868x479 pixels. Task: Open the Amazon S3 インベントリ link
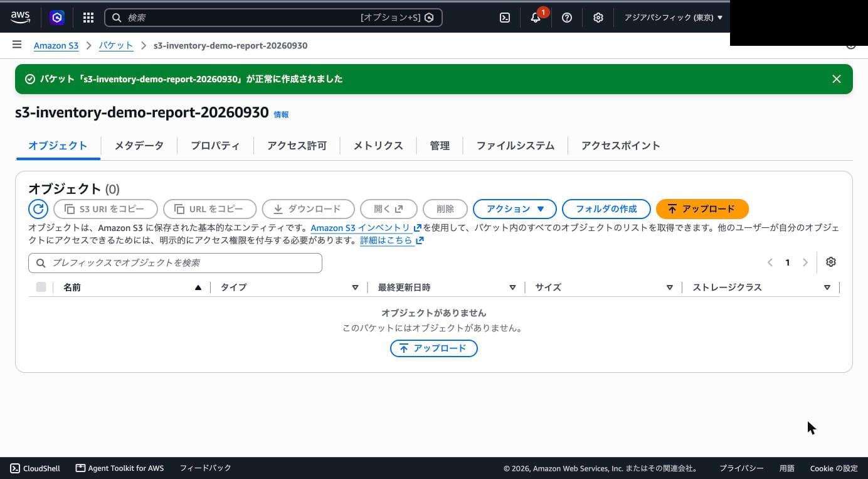pyautogui.click(x=366, y=228)
